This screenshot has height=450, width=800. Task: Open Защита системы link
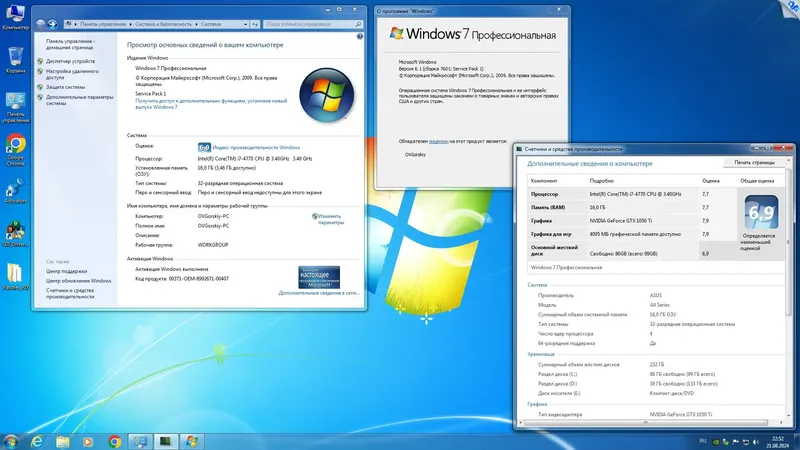tap(65, 87)
